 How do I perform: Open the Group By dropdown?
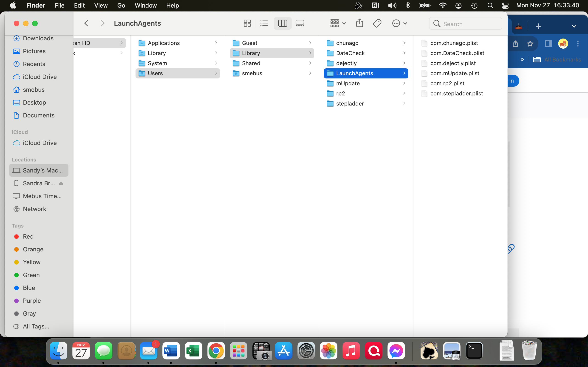[x=338, y=23]
